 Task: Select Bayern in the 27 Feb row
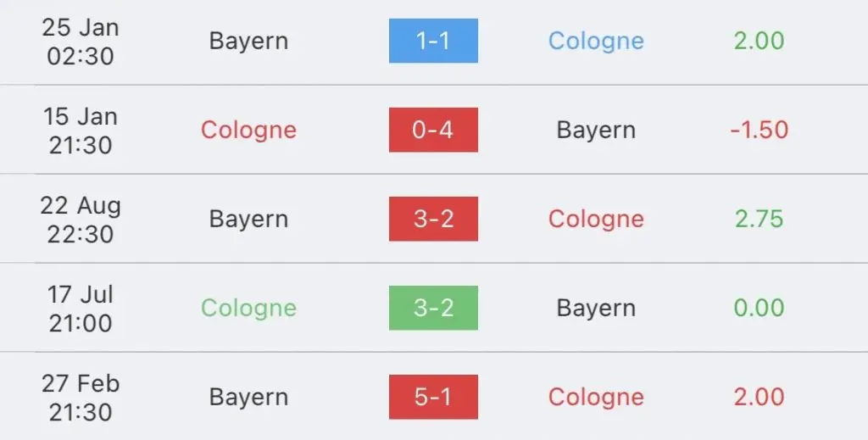point(248,398)
